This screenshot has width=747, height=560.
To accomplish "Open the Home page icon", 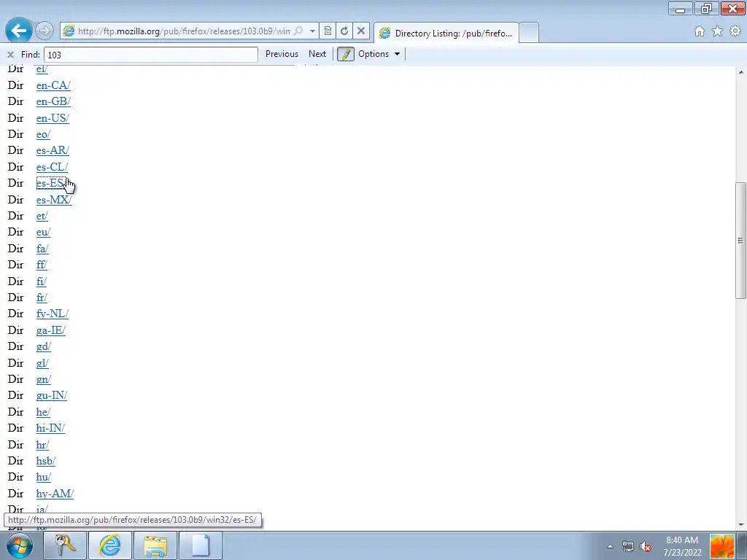I will [700, 31].
